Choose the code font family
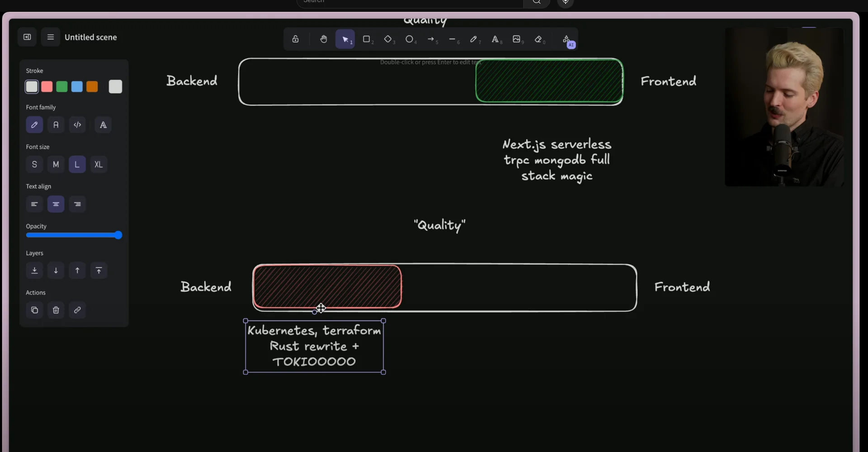The image size is (868, 452). coord(77,125)
